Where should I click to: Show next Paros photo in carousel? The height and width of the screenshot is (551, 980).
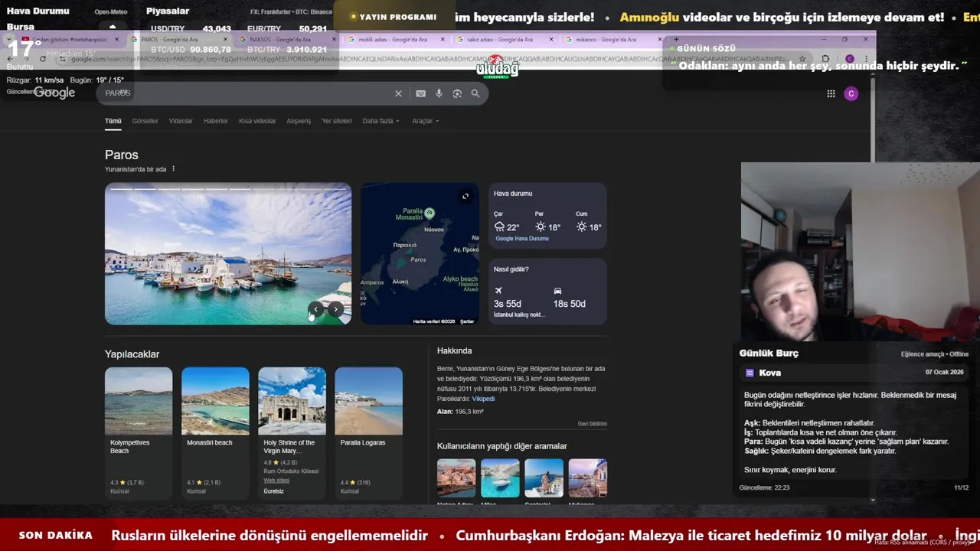pyautogui.click(x=335, y=309)
